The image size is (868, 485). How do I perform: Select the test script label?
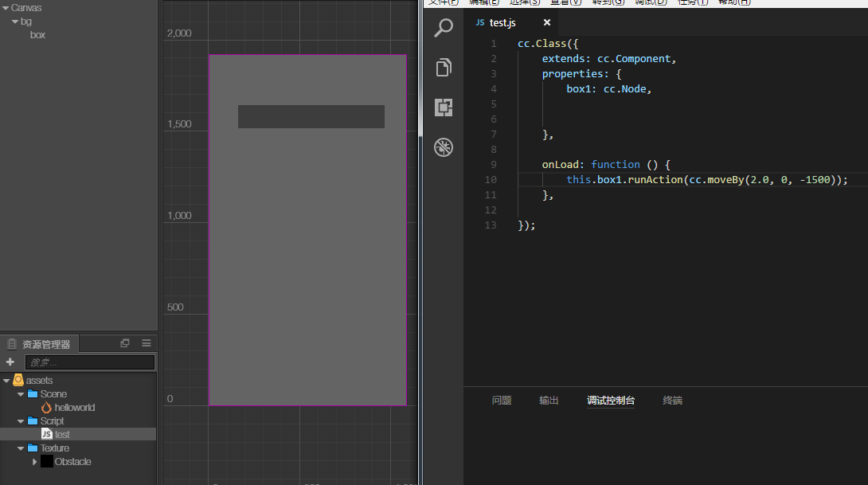62,435
